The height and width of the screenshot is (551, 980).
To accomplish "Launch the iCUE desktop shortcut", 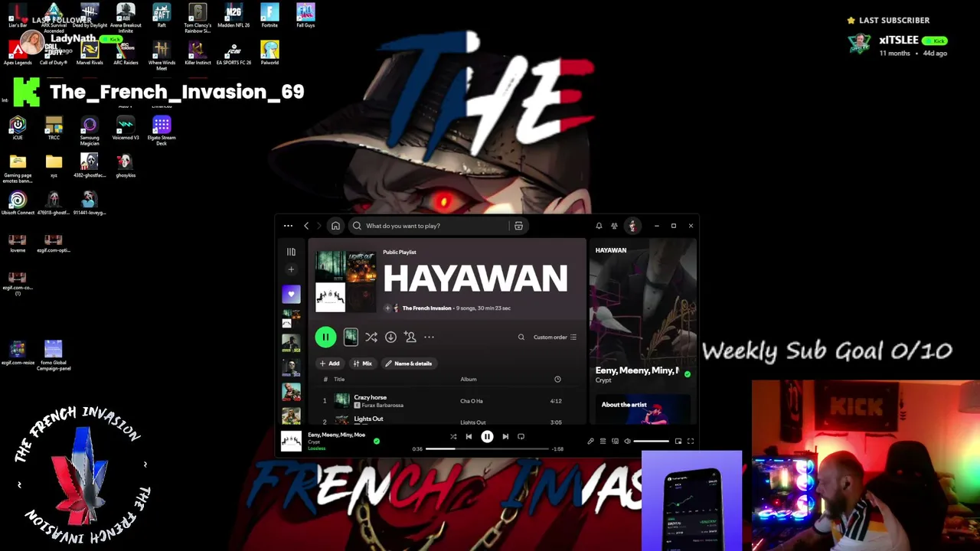I will [18, 128].
